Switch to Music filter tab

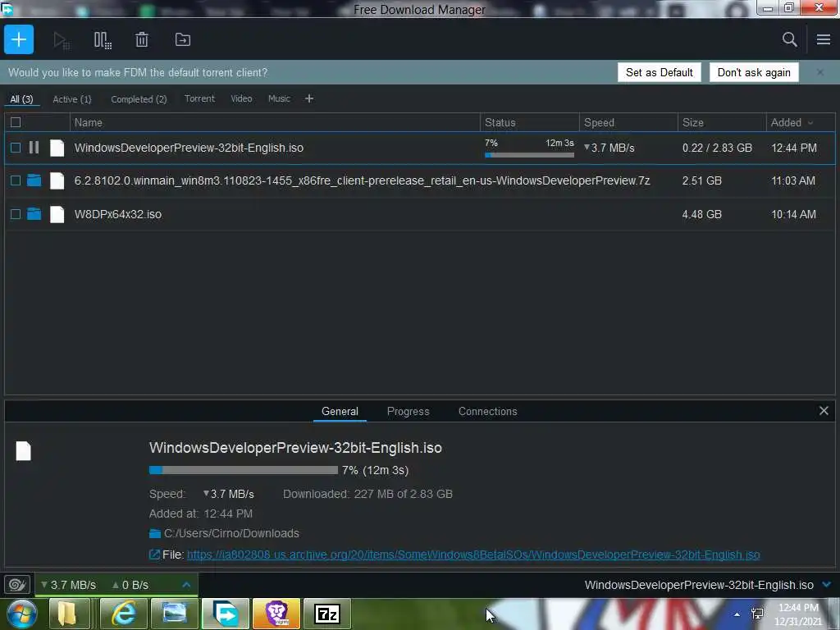(x=279, y=98)
